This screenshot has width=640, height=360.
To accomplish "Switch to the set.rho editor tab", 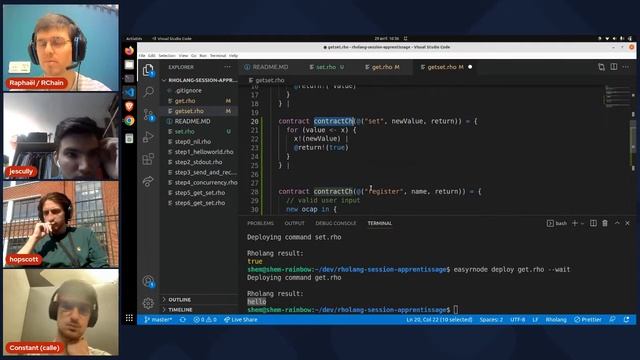I will 326,67.
